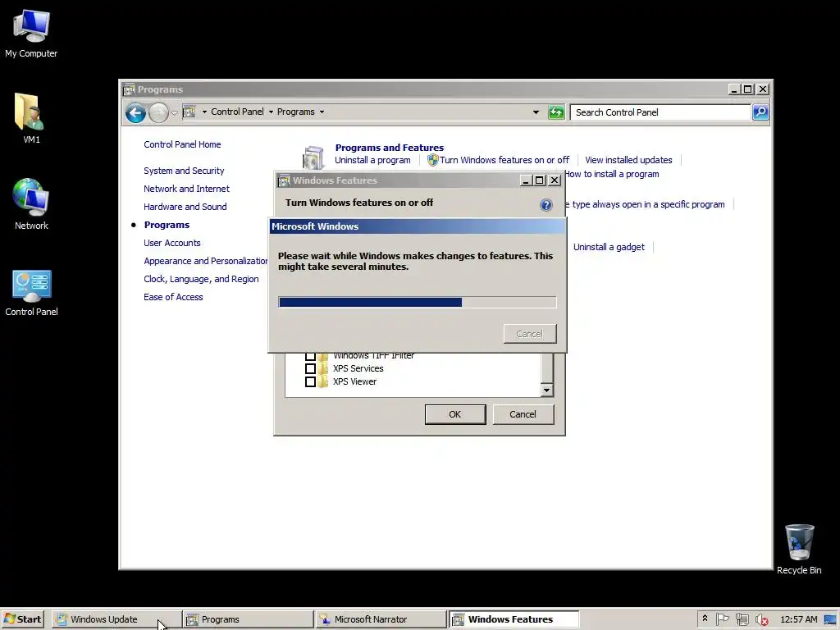Image resolution: width=840 pixels, height=630 pixels.
Task: Open Ease of Access category
Action: tap(173, 297)
